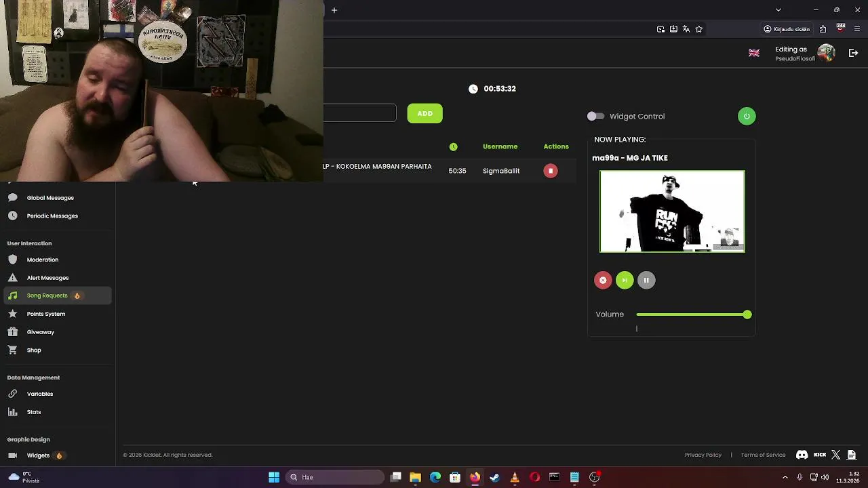Open the Windows Start menu
Image resolution: width=868 pixels, height=488 pixels.
274,477
